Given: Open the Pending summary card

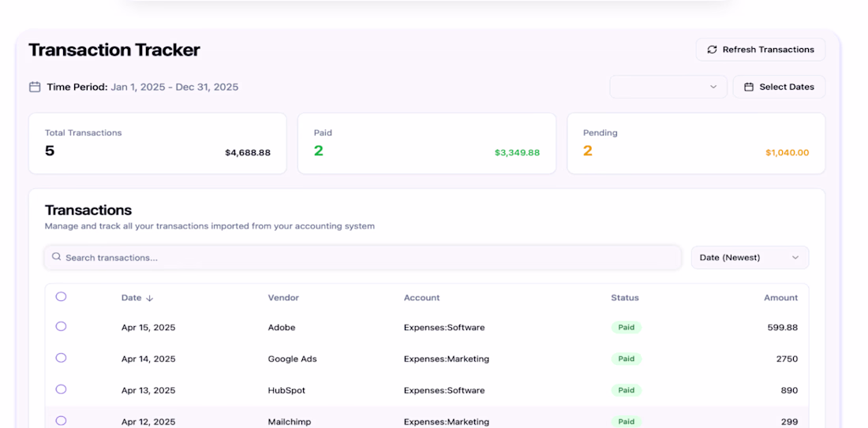Looking at the screenshot, I should point(696,143).
